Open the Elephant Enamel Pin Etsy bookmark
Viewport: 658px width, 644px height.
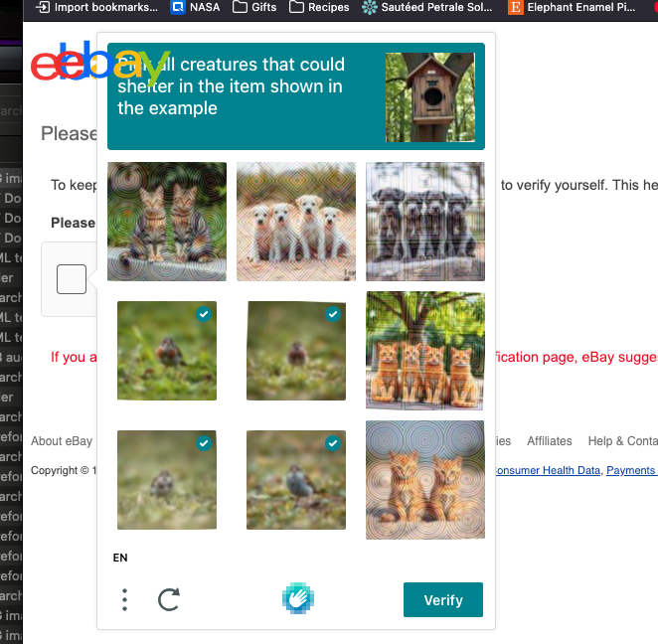pyautogui.click(x=572, y=7)
